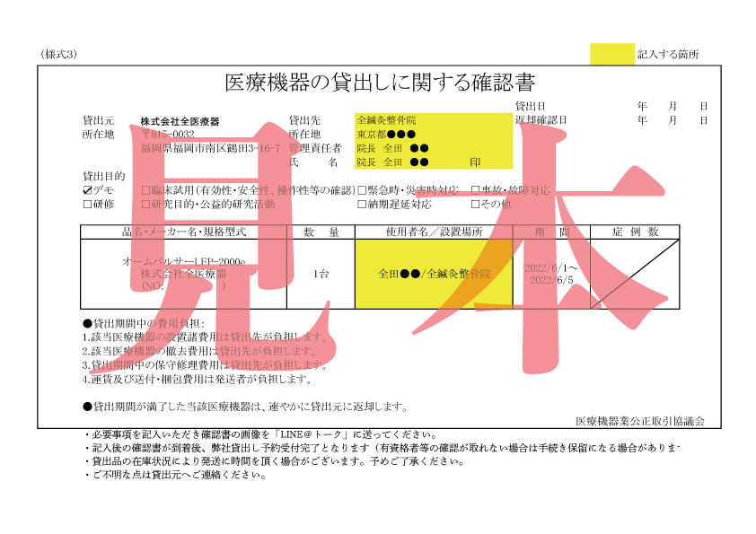Click the document title 医療機器の貸出しに関する確認書
The image size is (756, 534).
pos(380,83)
